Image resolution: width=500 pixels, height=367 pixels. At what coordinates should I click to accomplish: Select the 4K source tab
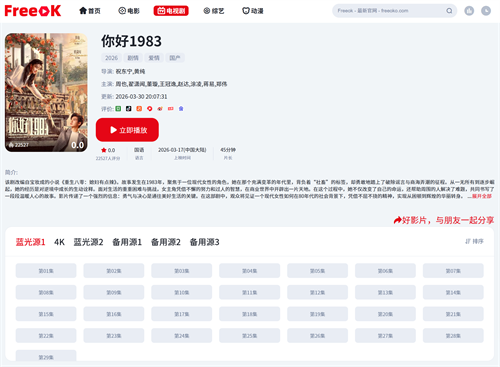[x=59, y=242]
